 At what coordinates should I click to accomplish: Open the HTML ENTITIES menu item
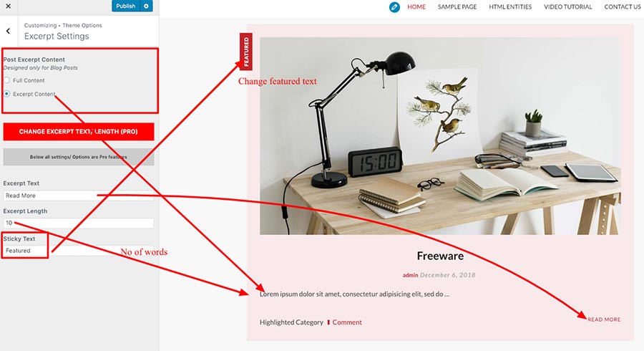(510, 7)
